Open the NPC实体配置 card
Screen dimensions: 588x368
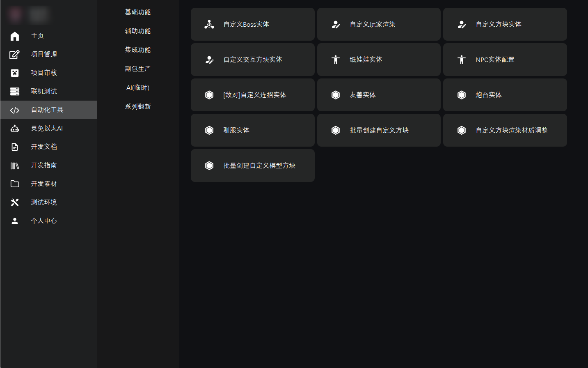(x=505, y=60)
